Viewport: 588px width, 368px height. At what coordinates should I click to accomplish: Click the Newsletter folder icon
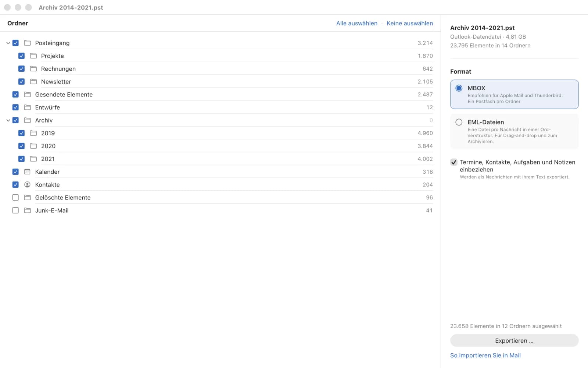(x=33, y=82)
